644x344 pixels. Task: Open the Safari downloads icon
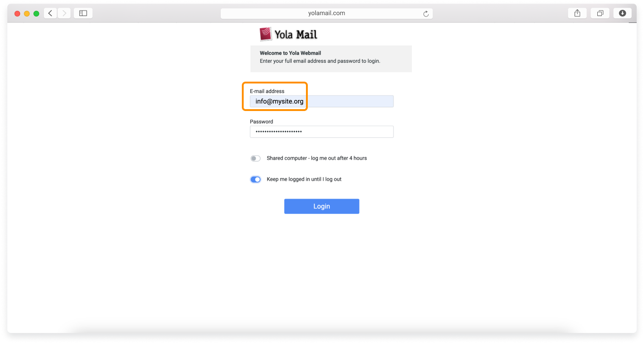[622, 13]
